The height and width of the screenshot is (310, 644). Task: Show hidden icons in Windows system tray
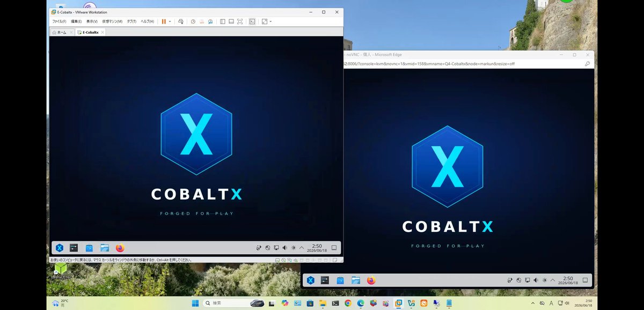coord(533,303)
